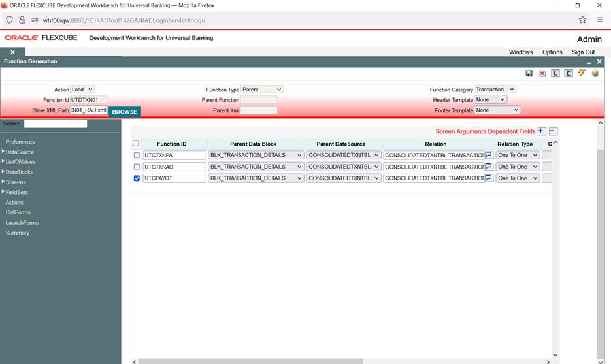Expand the ListOfValues tree node
Viewport: 611px width, 364px height.
coord(3,161)
